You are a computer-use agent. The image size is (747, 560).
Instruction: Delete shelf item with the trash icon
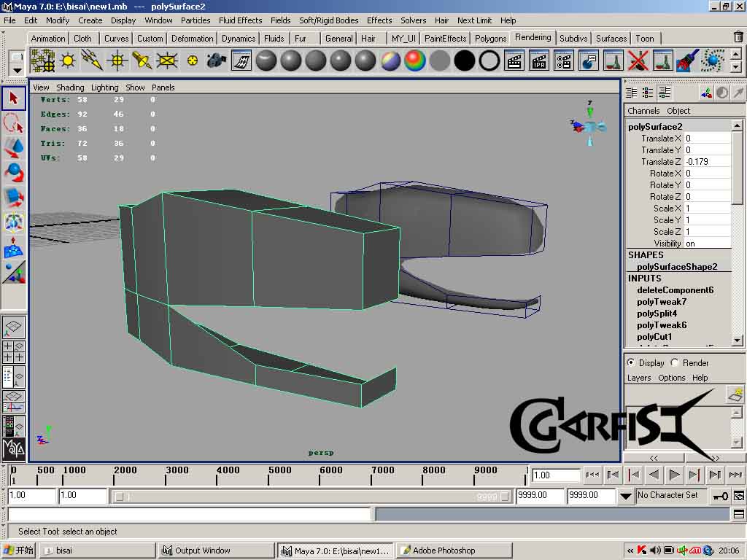[738, 36]
